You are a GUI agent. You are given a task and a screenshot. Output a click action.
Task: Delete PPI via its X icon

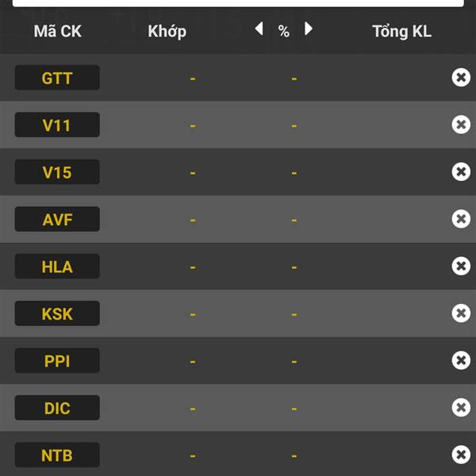(460, 360)
